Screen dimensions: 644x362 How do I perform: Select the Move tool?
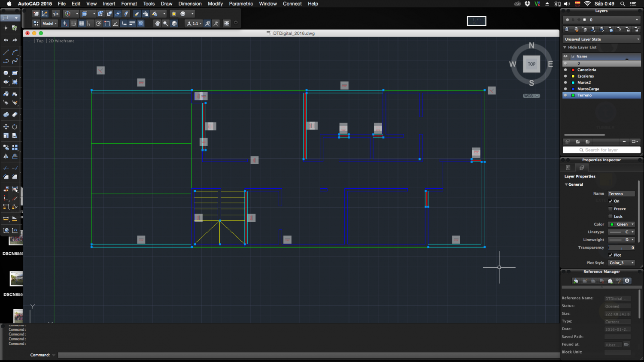[6, 127]
